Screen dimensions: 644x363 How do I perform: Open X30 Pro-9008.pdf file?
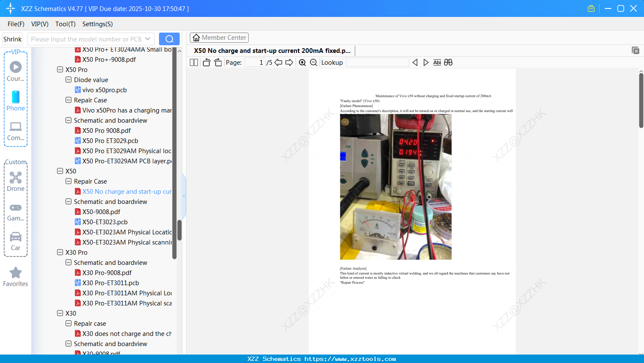[107, 273]
